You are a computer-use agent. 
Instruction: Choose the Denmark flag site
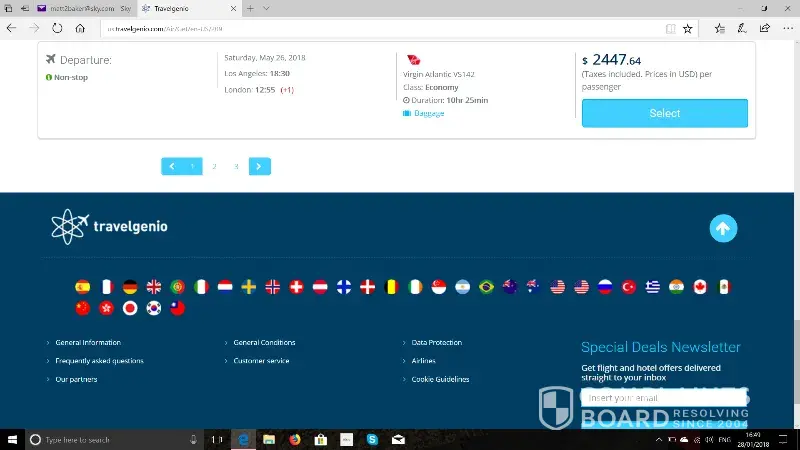pos(367,287)
